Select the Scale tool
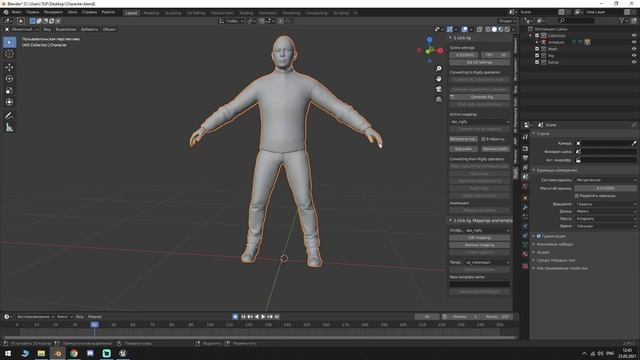640x360 pixels. pos(9,91)
